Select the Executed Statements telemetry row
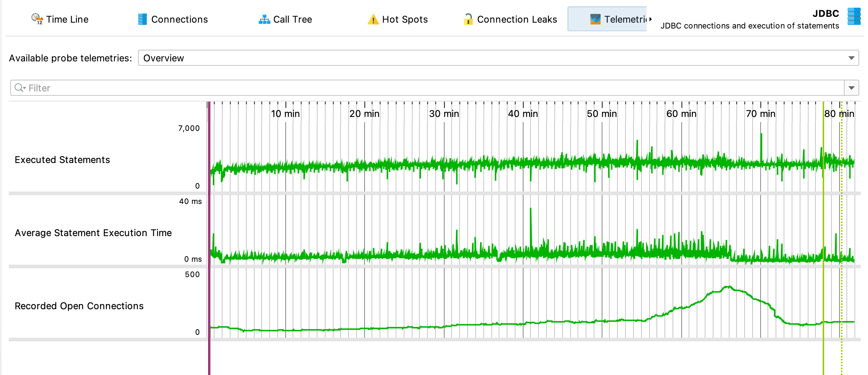The width and height of the screenshot is (868, 375). [62, 160]
